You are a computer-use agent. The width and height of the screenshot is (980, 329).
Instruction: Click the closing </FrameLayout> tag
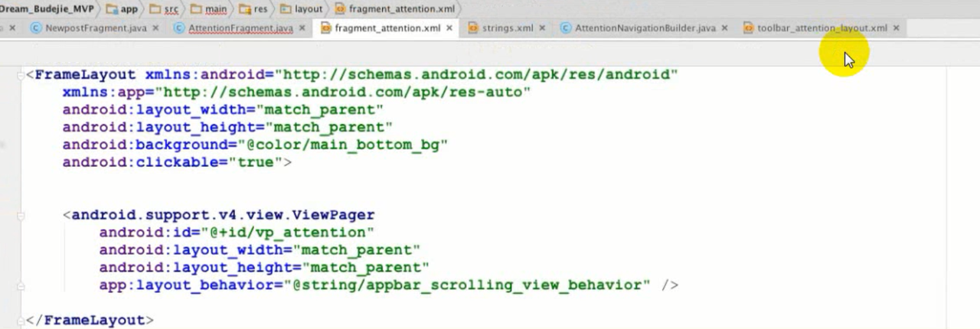click(90, 321)
